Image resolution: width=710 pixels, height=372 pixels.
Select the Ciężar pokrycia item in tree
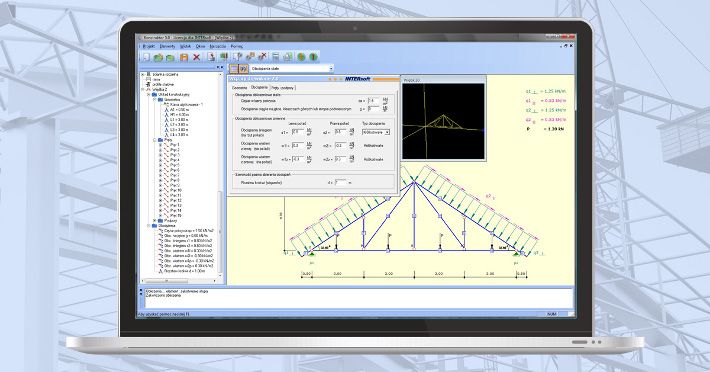coord(188,231)
